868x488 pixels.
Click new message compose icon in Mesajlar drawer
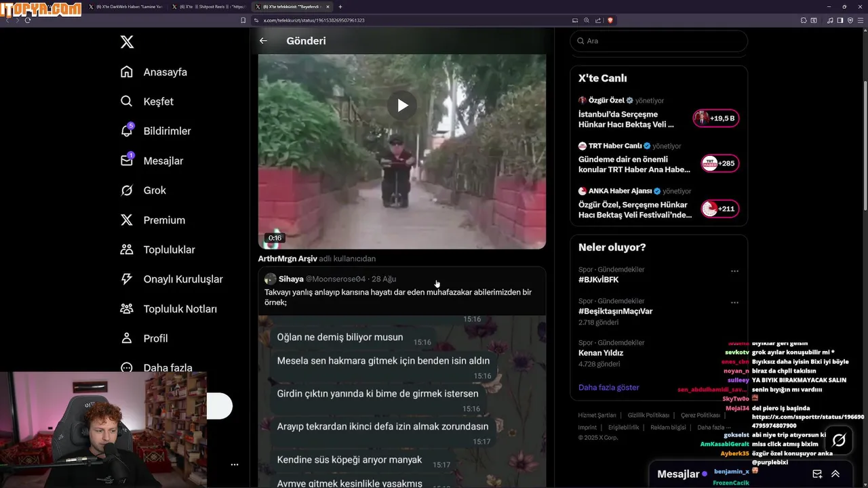click(x=817, y=474)
